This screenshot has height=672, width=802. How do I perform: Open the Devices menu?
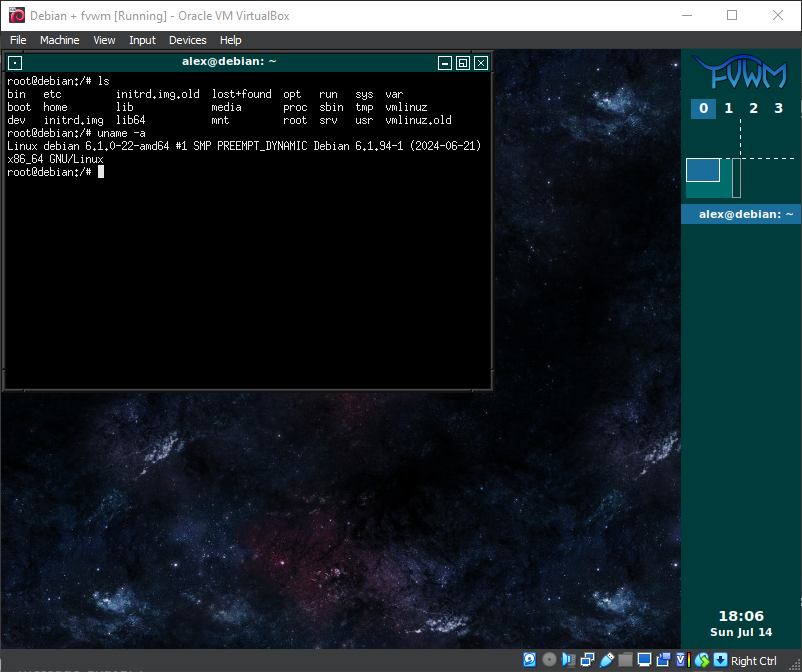coord(187,40)
